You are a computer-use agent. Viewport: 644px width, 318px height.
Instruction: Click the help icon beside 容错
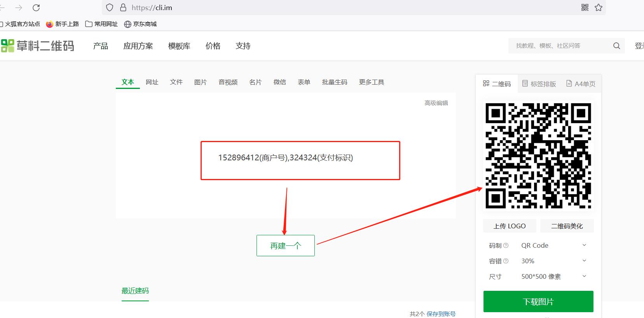(x=506, y=261)
